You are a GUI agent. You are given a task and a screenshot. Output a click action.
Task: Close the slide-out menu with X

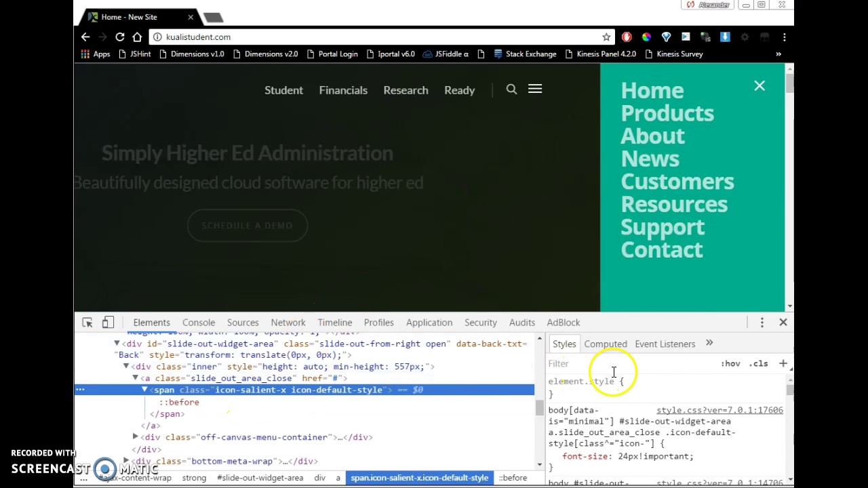(759, 86)
